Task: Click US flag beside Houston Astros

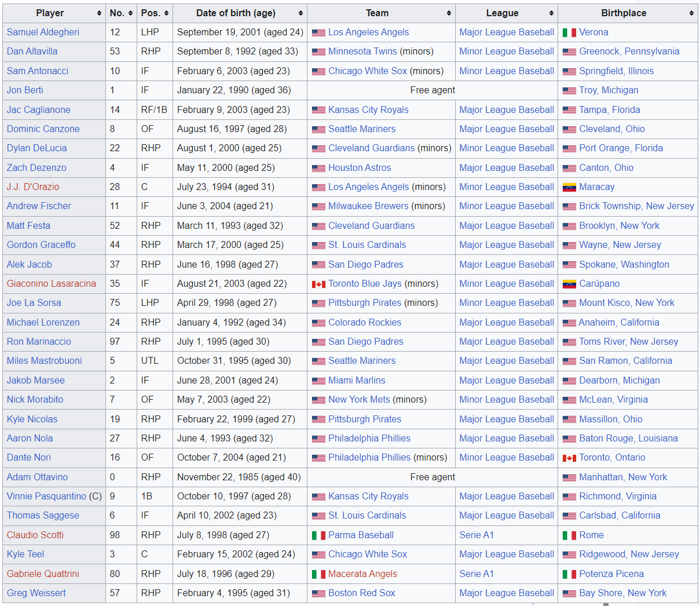Action: click(318, 169)
